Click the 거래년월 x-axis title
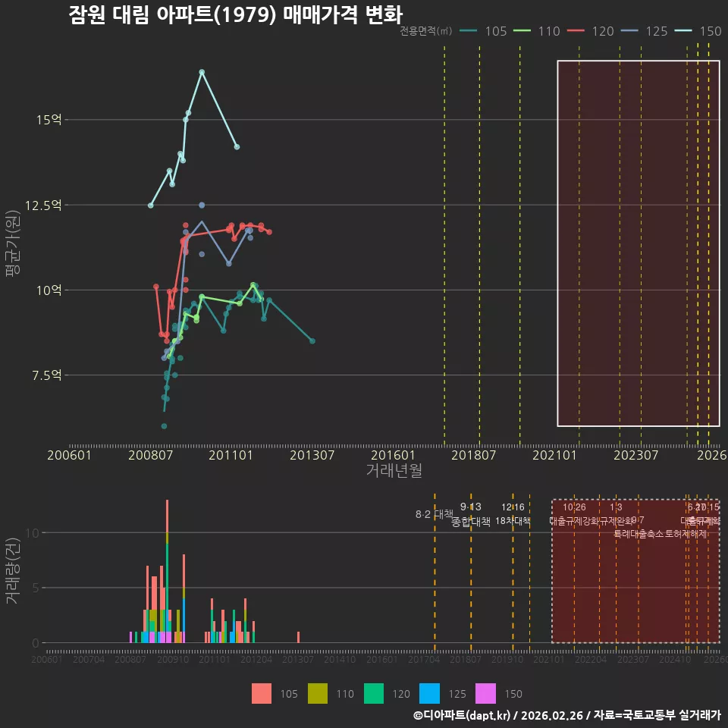The image size is (728, 728). tap(394, 470)
